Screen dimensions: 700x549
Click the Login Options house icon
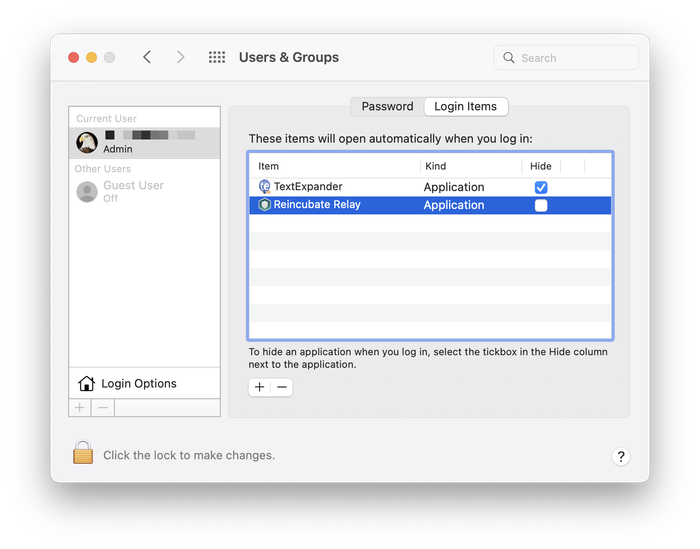coord(87,383)
